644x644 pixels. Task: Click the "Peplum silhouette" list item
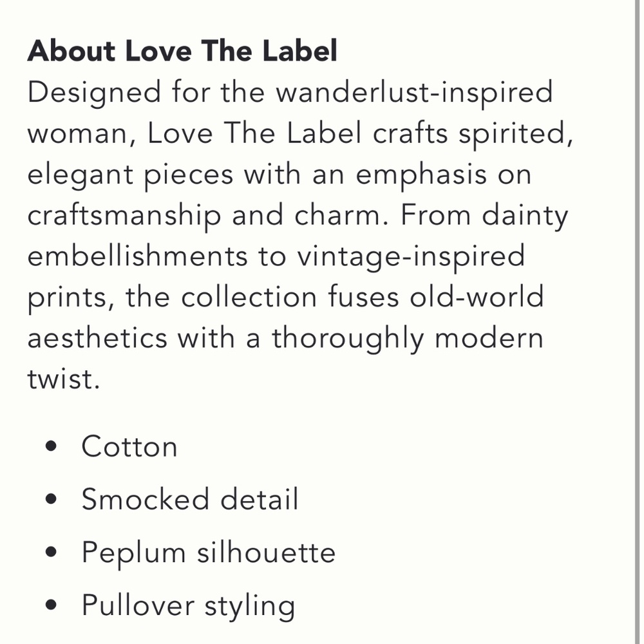point(208,553)
